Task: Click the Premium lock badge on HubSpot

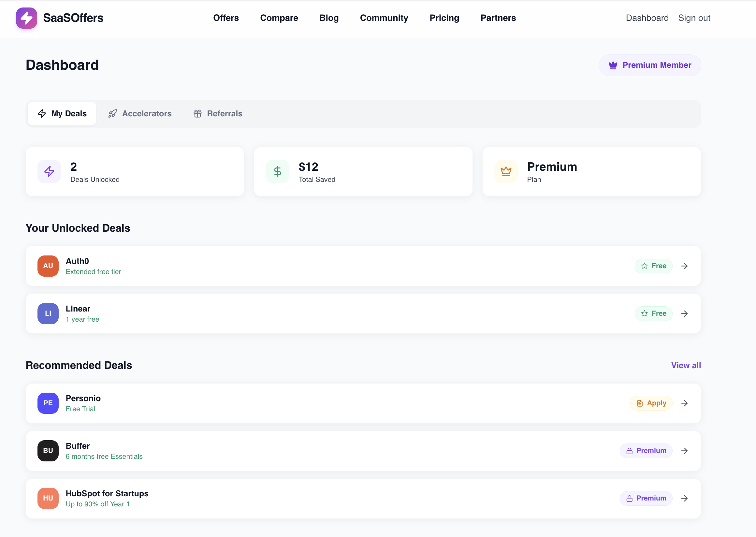Action: click(646, 498)
